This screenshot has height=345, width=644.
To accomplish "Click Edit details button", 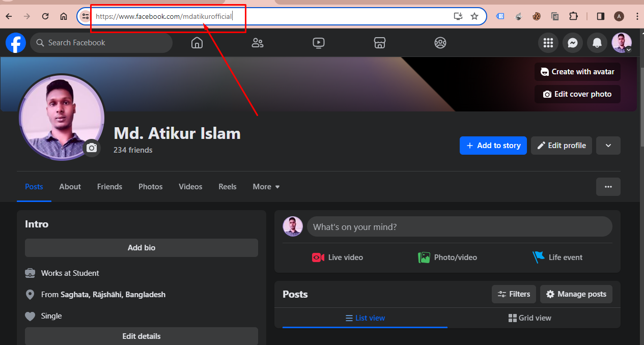I will (142, 336).
